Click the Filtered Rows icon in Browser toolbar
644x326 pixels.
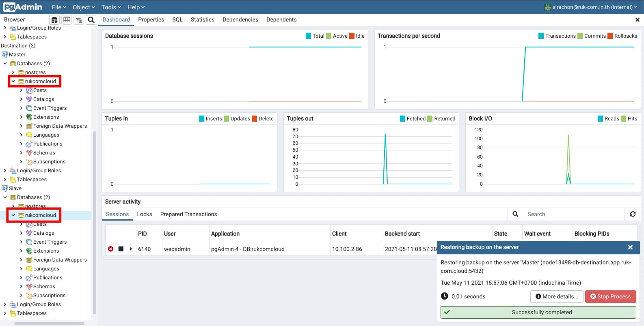click(79, 20)
